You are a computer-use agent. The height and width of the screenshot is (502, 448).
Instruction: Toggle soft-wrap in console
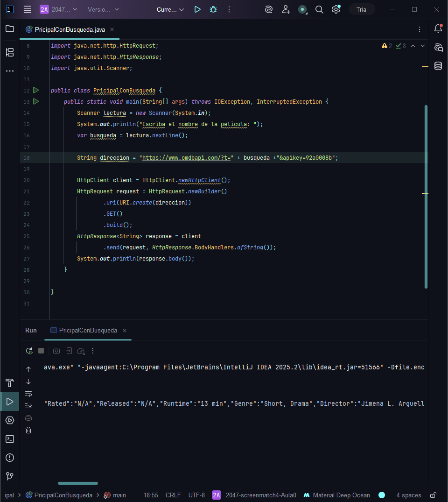(28, 394)
